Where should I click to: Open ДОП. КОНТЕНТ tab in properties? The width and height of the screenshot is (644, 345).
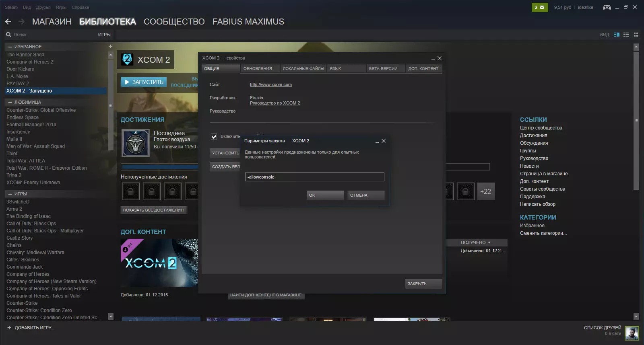tap(424, 68)
